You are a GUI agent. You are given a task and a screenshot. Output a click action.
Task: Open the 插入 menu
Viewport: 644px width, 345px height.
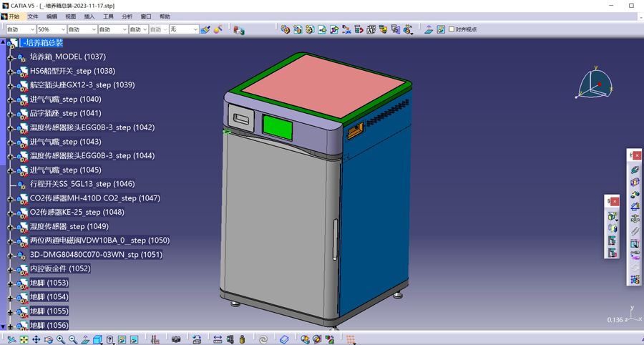tap(89, 16)
